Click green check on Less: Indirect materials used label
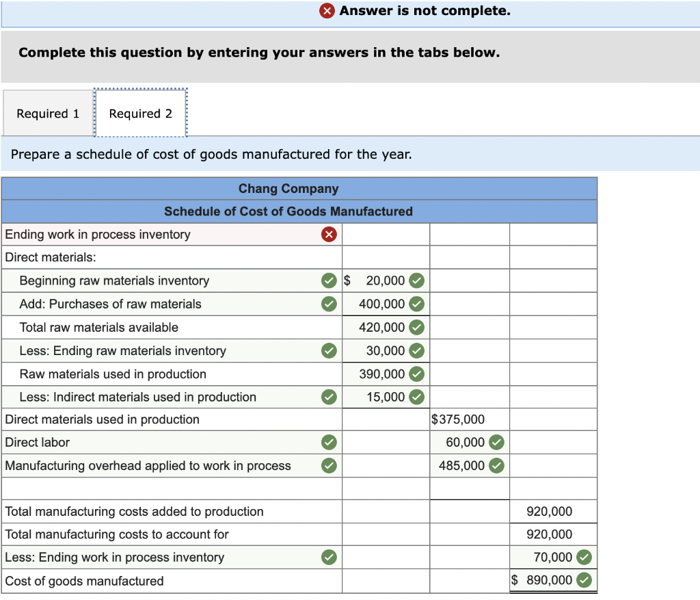The width and height of the screenshot is (700, 600). 329,397
